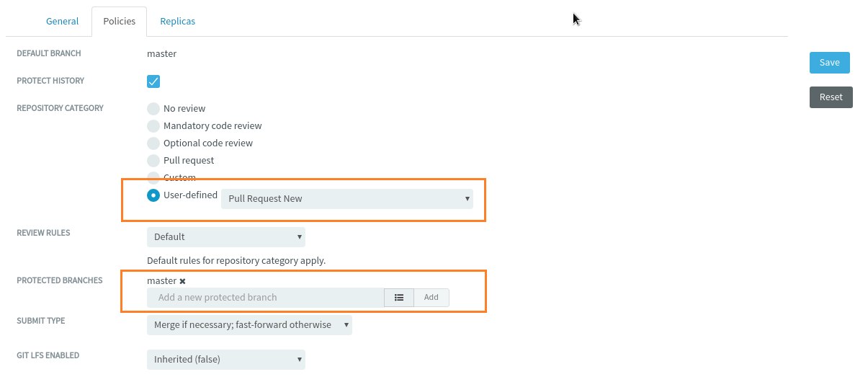
Task: Select the No review radio option
Action: (x=153, y=109)
